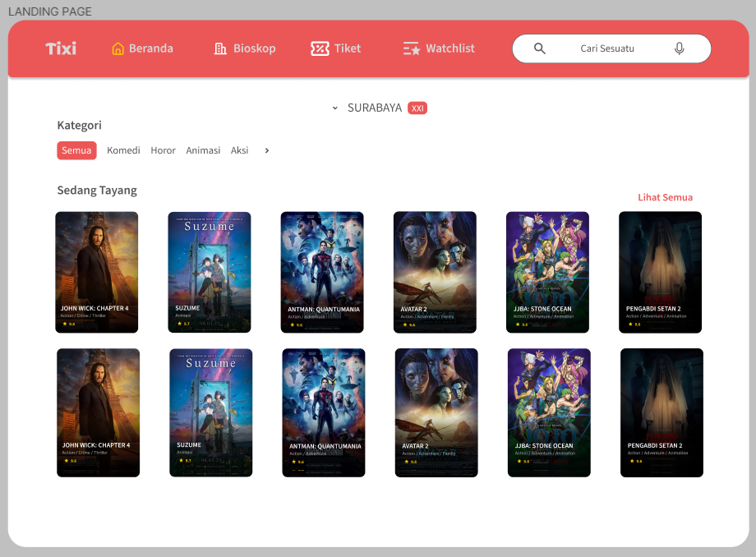The image size is (756, 557).
Task: Show more categories with right chevron
Action: point(266,151)
